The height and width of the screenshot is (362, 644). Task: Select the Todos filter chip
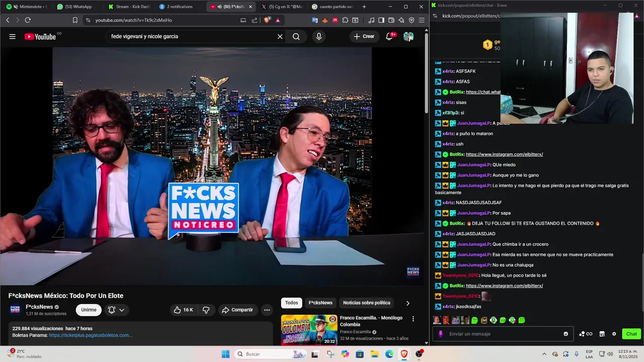tap(291, 303)
